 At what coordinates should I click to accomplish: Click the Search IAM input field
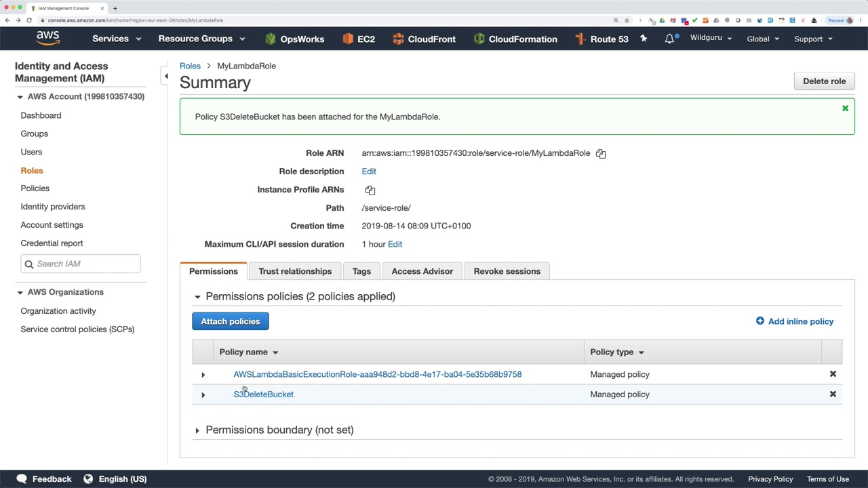click(86, 264)
